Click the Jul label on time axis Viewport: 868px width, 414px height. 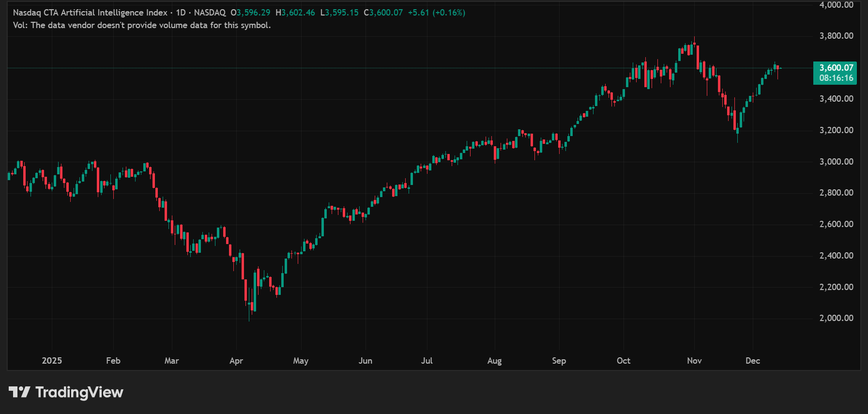[x=426, y=361]
